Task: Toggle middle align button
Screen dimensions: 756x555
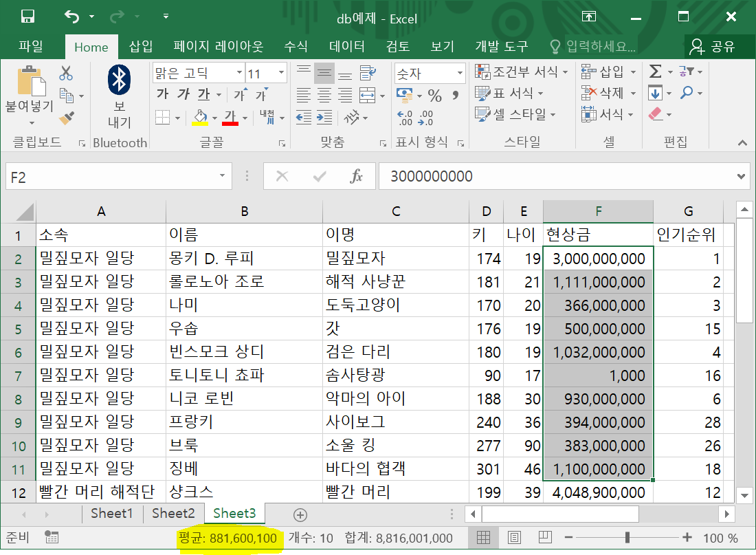Action: point(324,73)
